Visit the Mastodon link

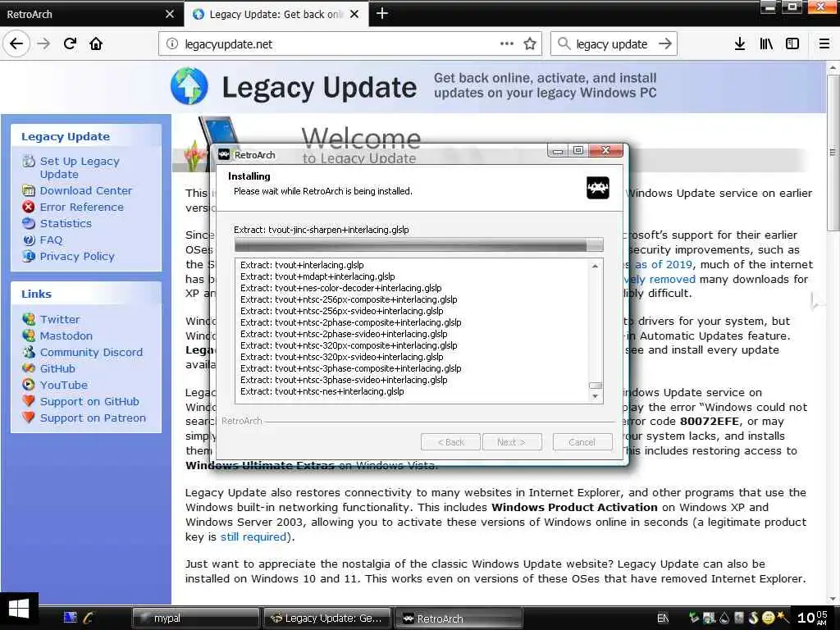coord(66,336)
